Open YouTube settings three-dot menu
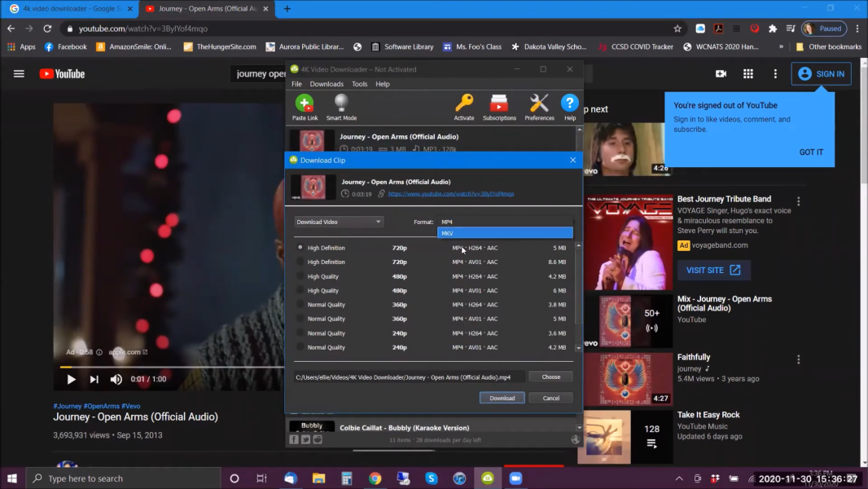 [x=775, y=73]
